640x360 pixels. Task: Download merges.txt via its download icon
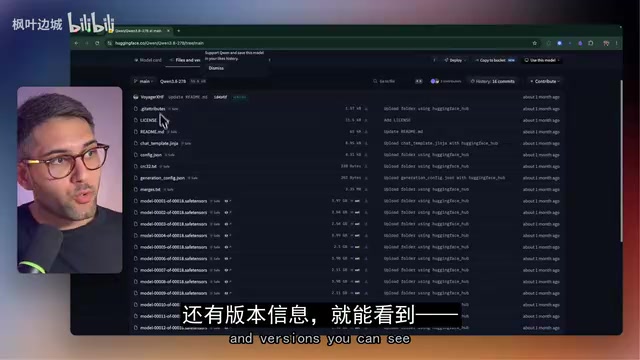click(x=366, y=189)
